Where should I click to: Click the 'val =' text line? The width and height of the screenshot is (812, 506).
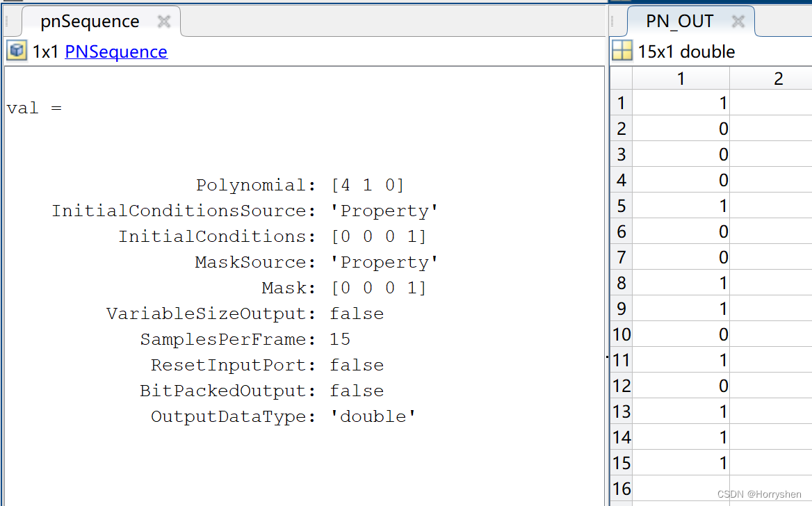pyautogui.click(x=34, y=108)
